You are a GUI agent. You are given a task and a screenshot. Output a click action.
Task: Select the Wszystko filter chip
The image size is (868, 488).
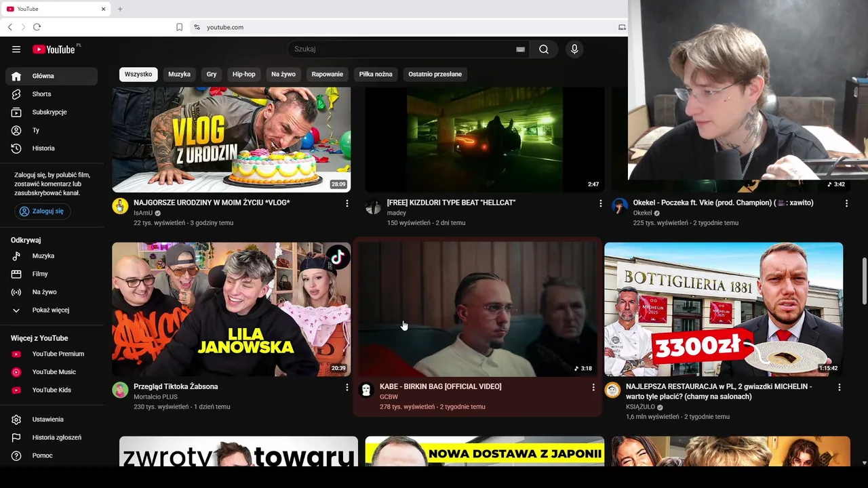tap(138, 75)
